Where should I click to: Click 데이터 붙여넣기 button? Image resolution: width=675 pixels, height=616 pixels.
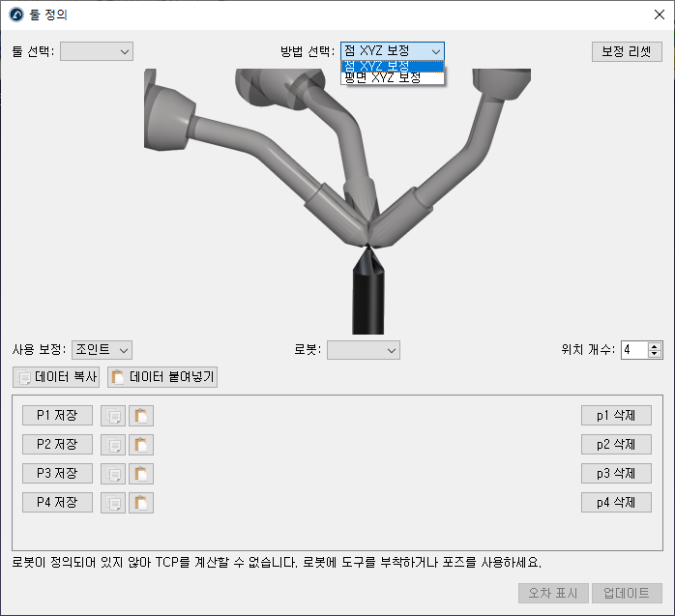click(162, 377)
